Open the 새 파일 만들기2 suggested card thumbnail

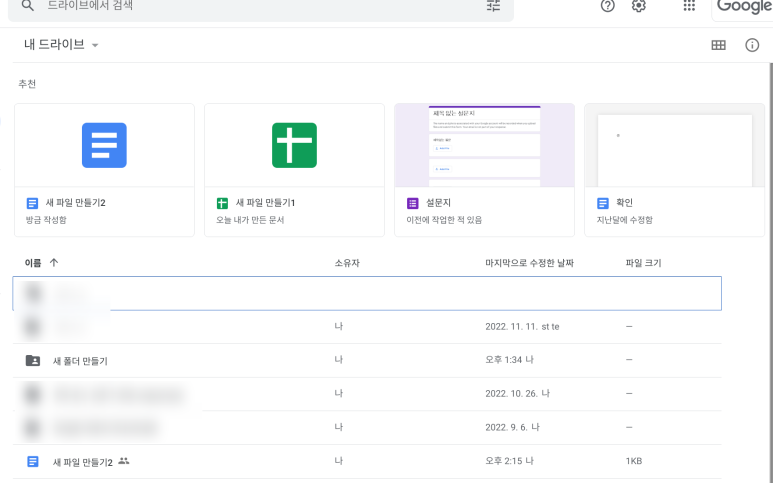[x=105, y=145]
